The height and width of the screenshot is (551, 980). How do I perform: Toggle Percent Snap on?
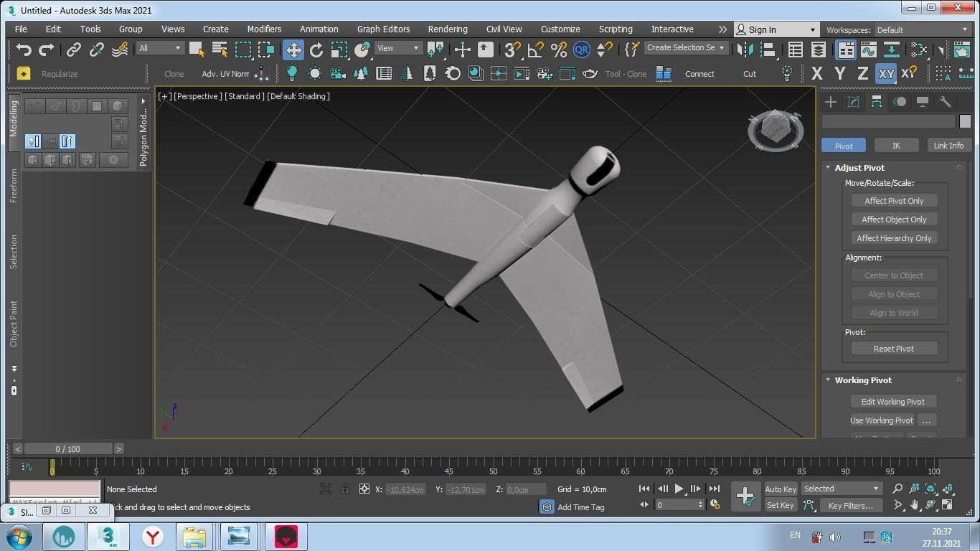(558, 50)
